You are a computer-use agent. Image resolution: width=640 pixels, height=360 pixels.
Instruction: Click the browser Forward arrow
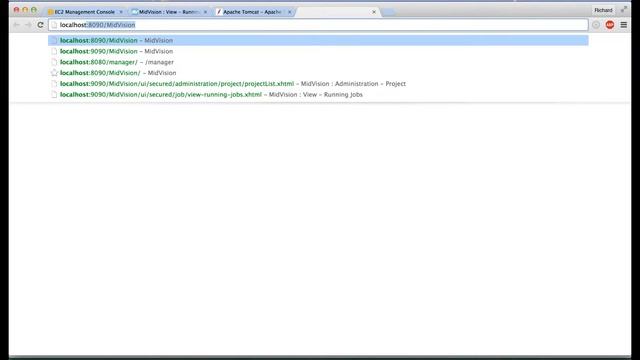(28, 25)
